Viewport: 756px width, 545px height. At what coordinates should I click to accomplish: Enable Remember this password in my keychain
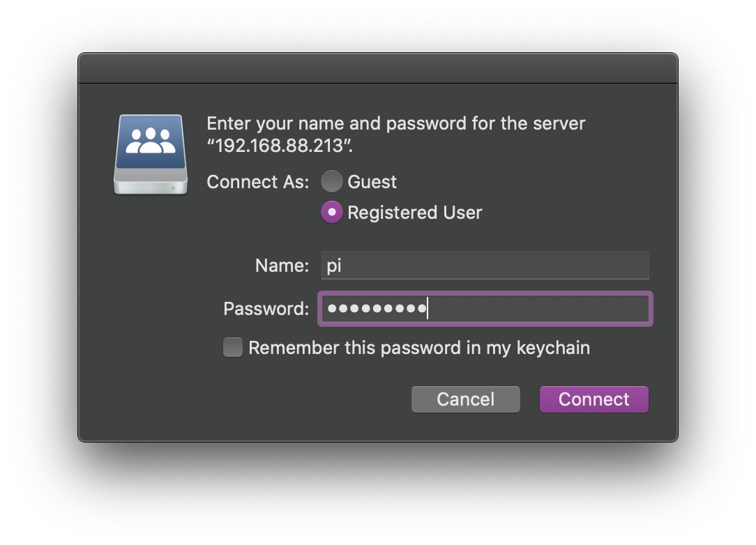233,348
